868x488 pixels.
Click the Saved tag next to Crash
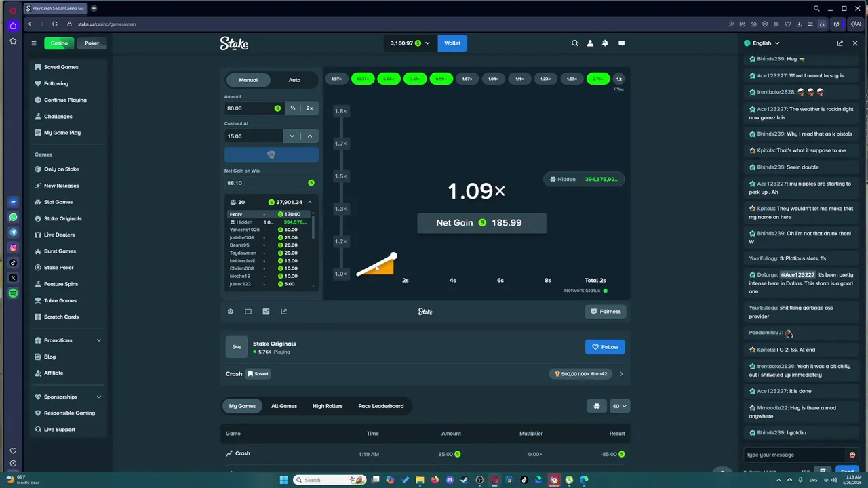258,374
